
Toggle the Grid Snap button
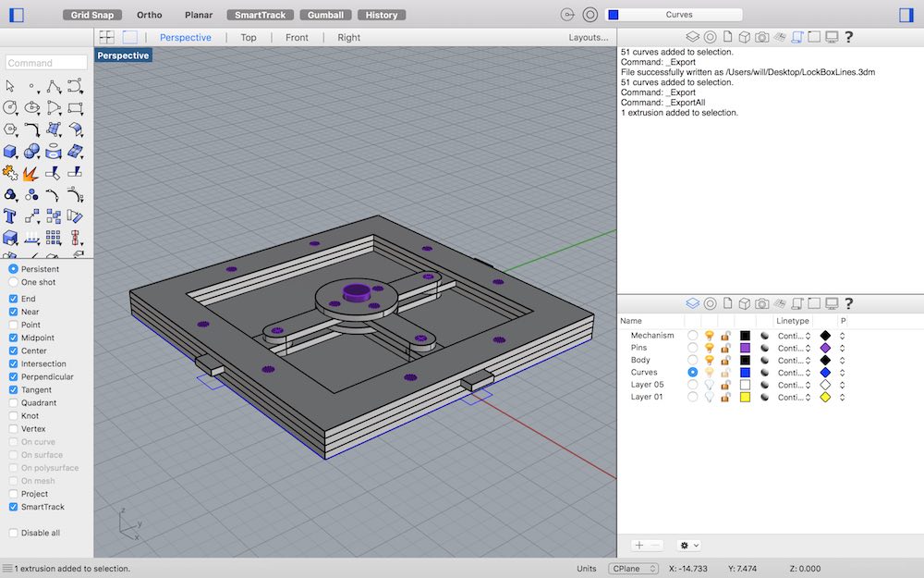pos(91,15)
